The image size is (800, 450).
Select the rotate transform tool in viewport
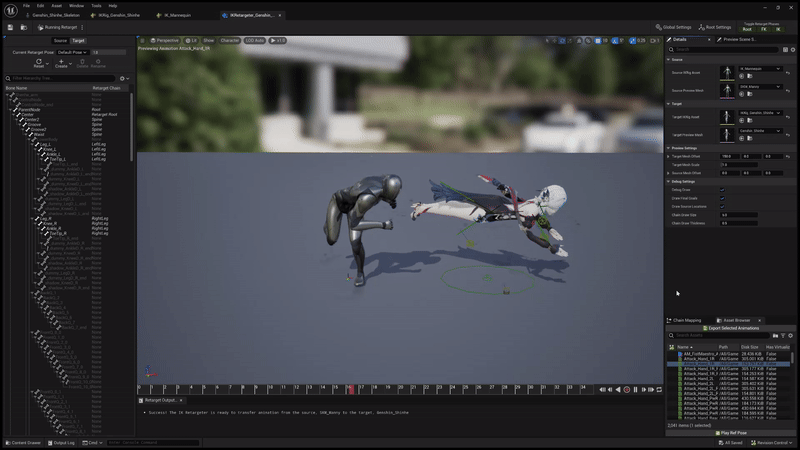pos(562,40)
